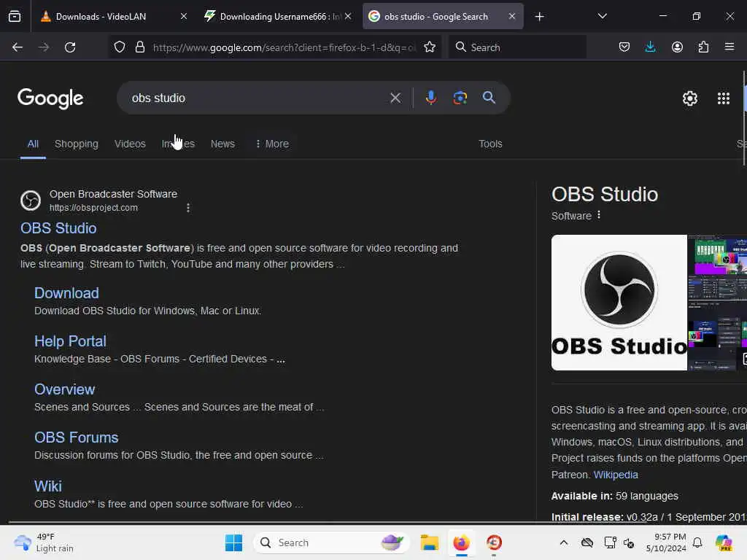Switch to the Downloading Username666 tab
This screenshot has width=747, height=560.
click(280, 17)
